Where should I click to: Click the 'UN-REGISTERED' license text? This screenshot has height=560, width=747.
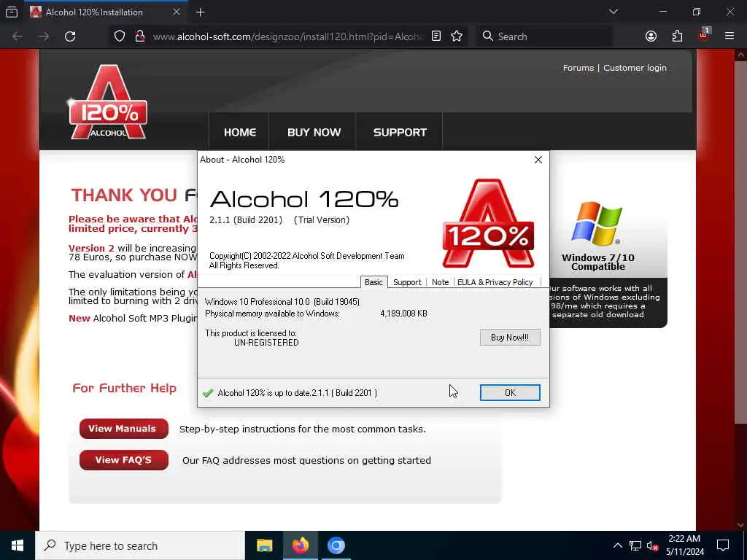266,343
